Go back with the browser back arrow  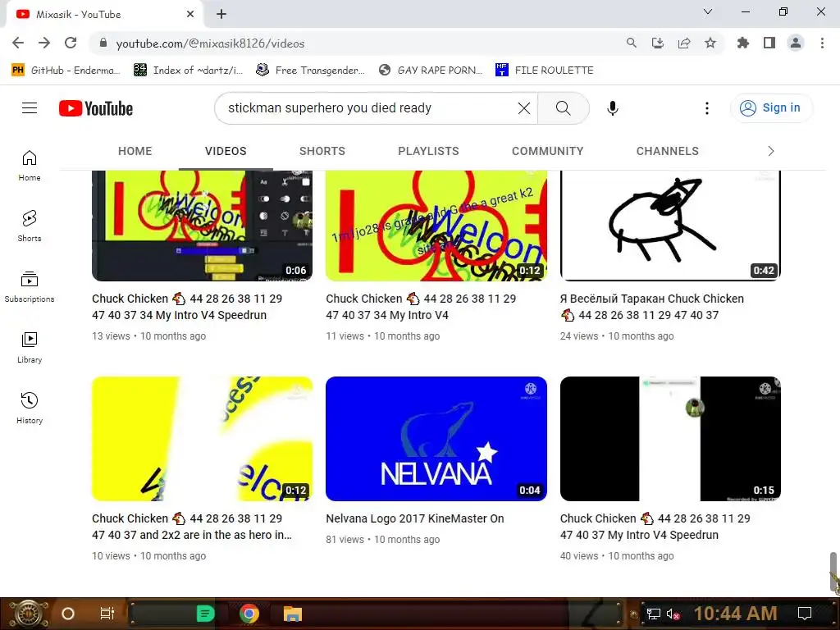click(18, 43)
